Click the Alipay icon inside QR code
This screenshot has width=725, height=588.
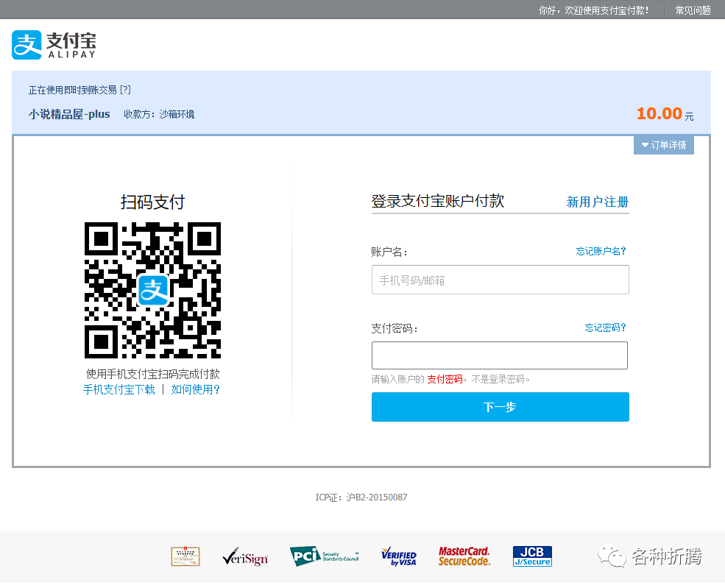coord(153,290)
